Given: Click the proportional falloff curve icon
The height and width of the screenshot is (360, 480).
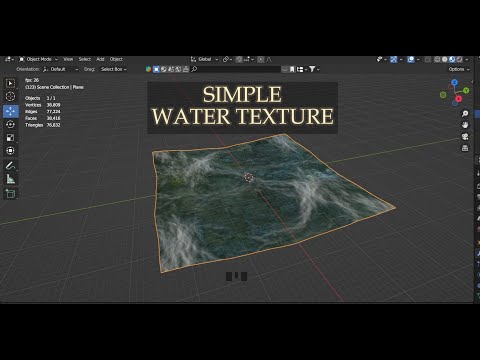Looking at the screenshot, I should (269, 59).
